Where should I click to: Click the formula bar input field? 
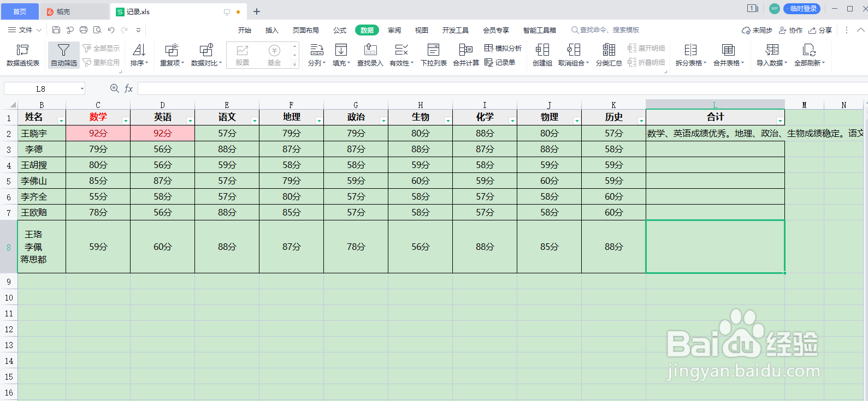pos(503,88)
